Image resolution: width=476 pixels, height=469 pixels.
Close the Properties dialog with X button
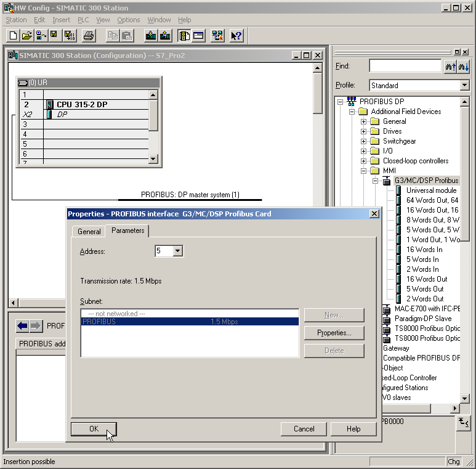click(374, 214)
